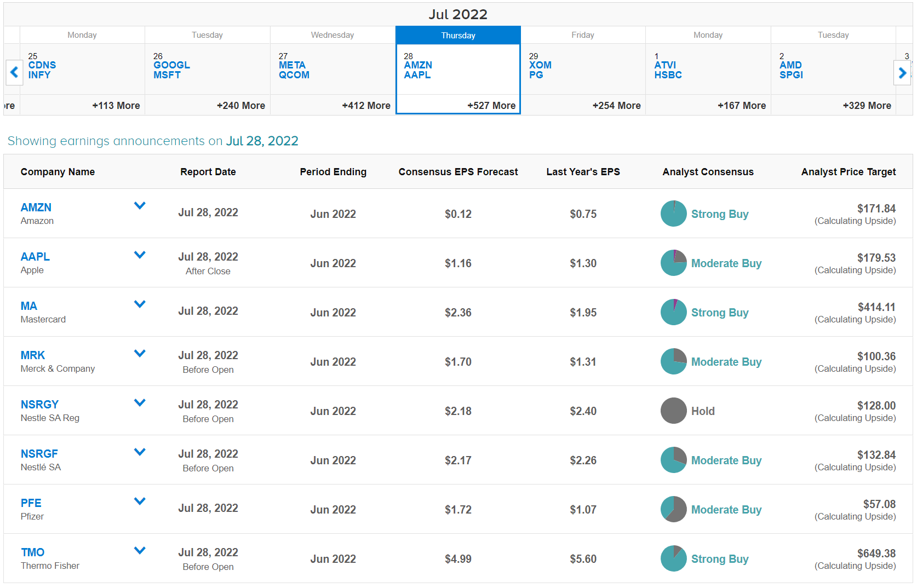The height and width of the screenshot is (588, 917).
Task: Click +113 More on Monday 25
Action: pyautogui.click(x=116, y=105)
